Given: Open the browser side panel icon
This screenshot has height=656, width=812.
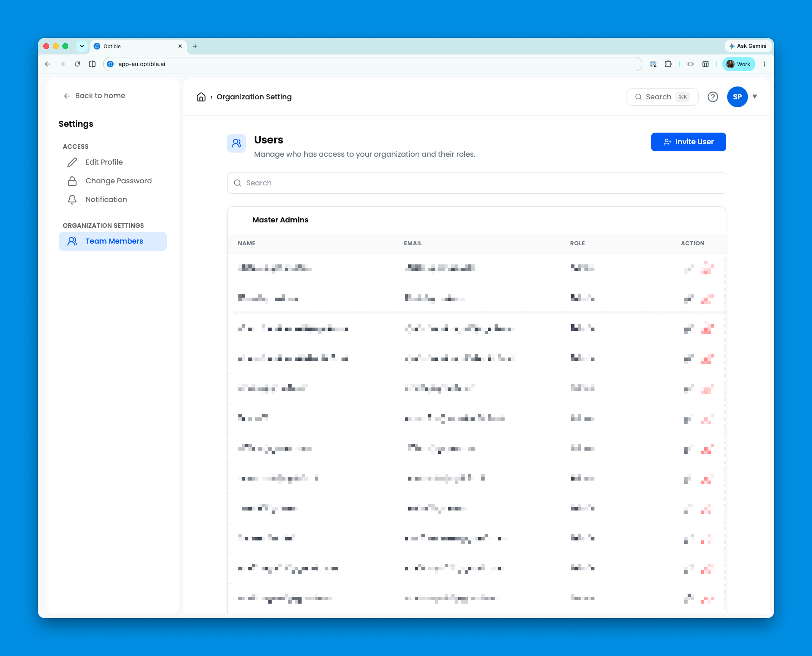Looking at the screenshot, I should coord(92,64).
